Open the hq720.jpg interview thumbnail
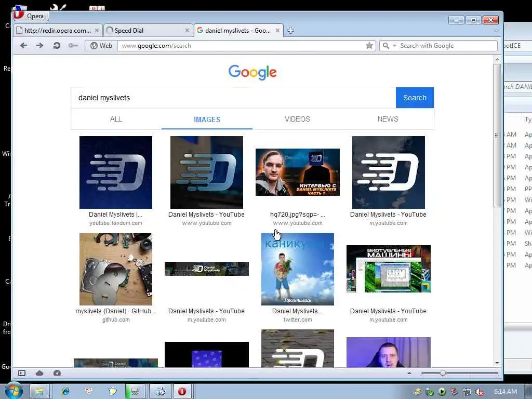532x399 pixels. [x=298, y=172]
